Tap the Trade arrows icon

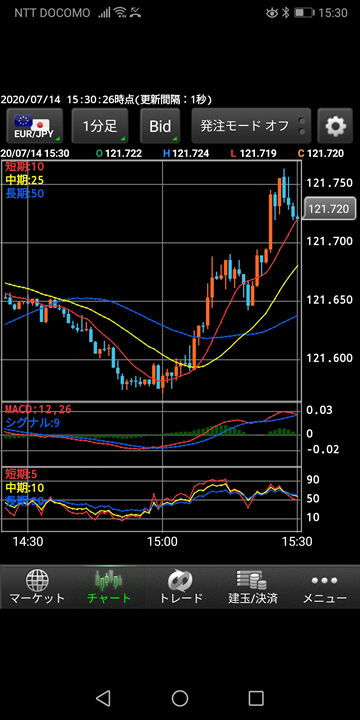[180, 580]
